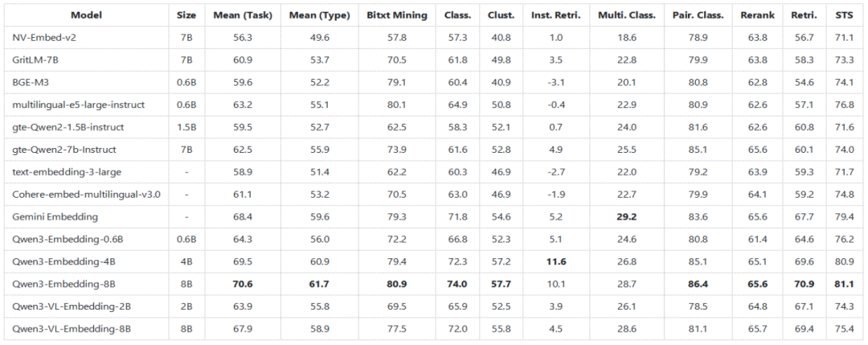Screen dimensions: 868x345
Task: Click the Rerank column header
Action: pyautogui.click(x=764, y=15)
